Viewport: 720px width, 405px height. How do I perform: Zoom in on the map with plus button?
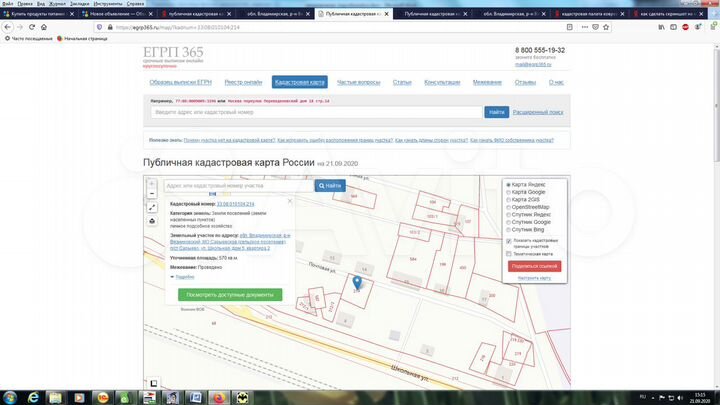(x=152, y=184)
